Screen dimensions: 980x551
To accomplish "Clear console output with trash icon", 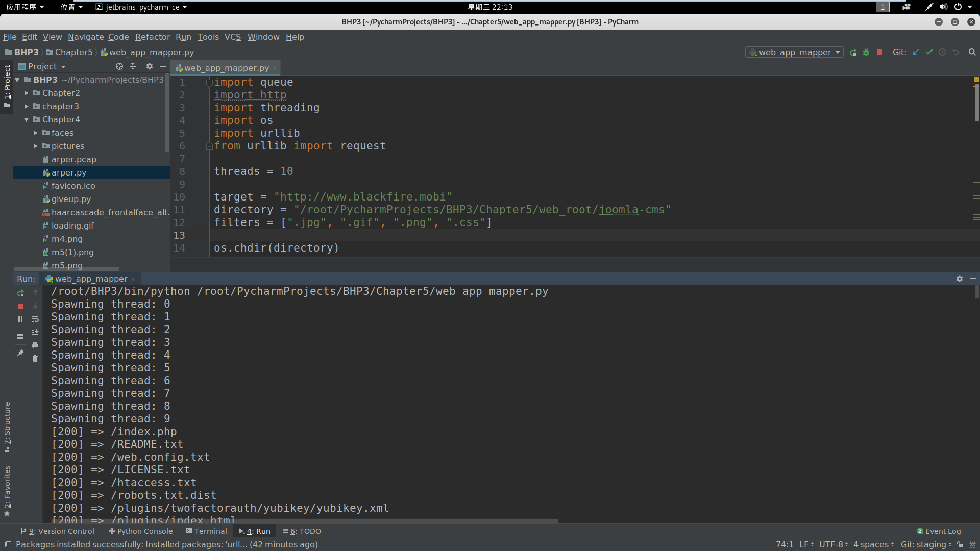I will coord(35,359).
